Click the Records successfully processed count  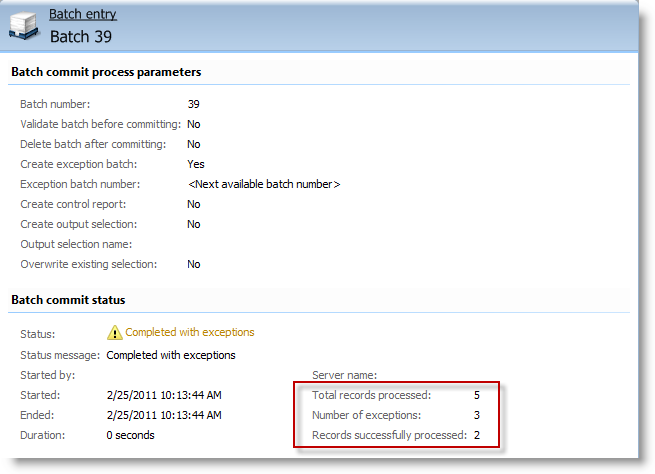pos(477,435)
